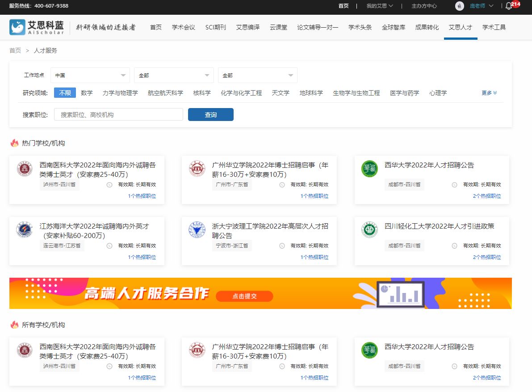
Task: Open the 成果转化 navigation item
Action: click(x=427, y=27)
